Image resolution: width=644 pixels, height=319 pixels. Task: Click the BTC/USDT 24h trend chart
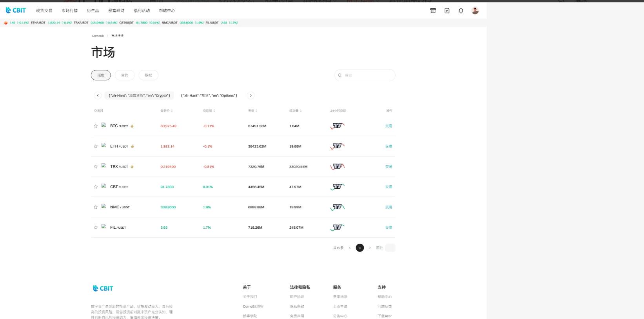(x=337, y=126)
